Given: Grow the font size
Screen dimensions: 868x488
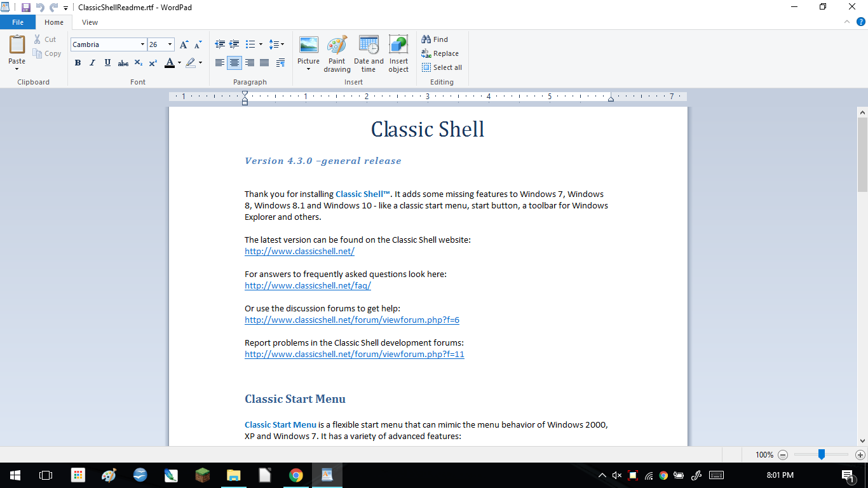Looking at the screenshot, I should 184,44.
